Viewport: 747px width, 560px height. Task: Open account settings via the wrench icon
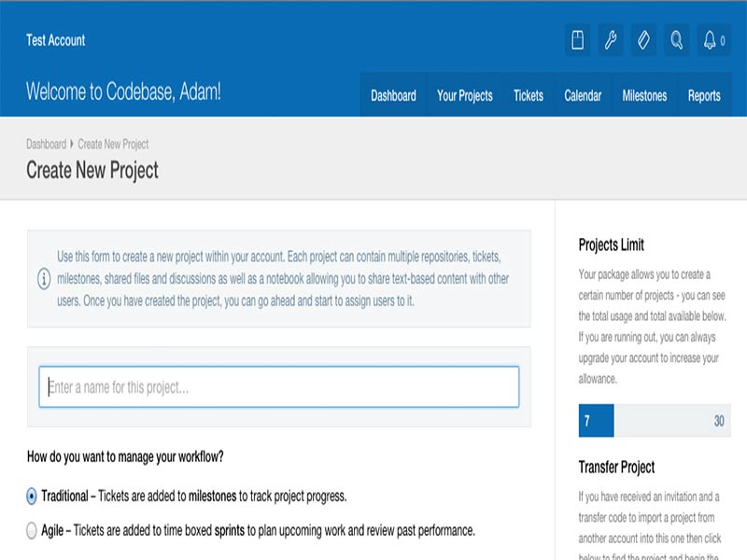[611, 37]
